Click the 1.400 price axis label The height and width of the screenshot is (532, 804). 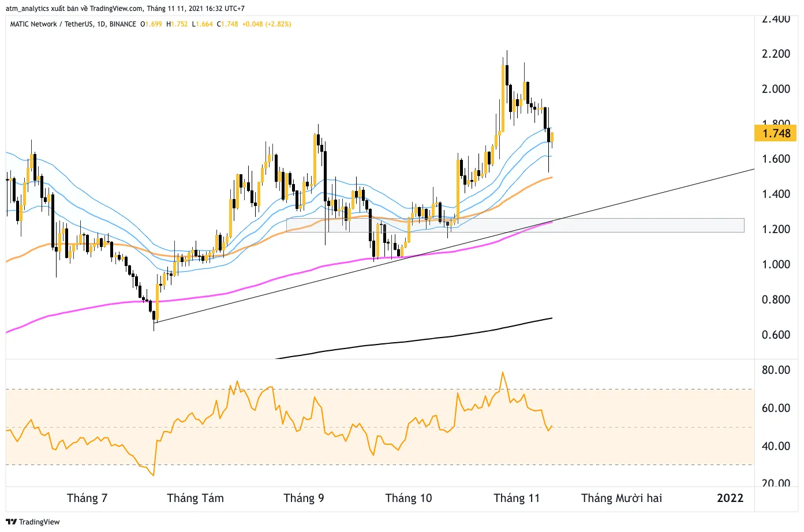click(x=776, y=194)
